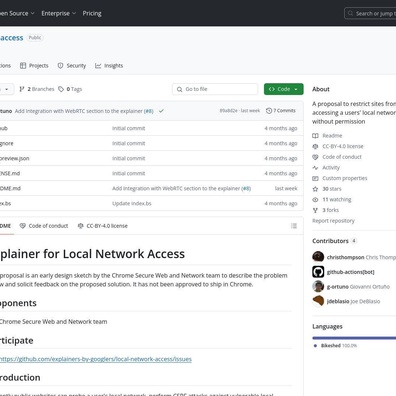Open the Activity link in About
The height and width of the screenshot is (396, 396).
(x=331, y=168)
